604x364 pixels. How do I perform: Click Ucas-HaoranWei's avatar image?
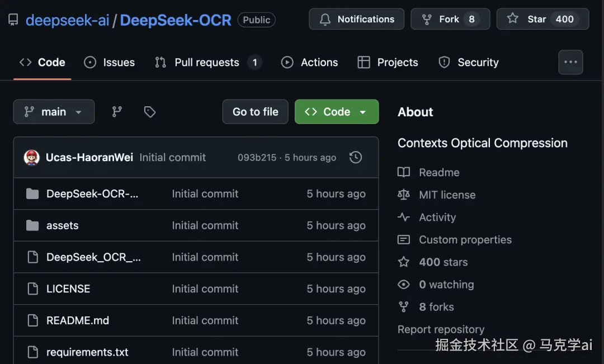tap(32, 158)
